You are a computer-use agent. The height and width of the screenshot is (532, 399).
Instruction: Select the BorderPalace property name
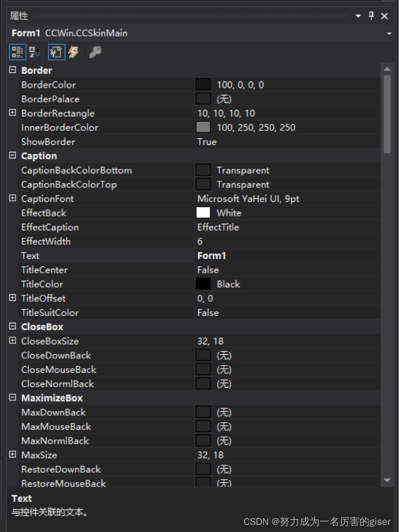50,99
